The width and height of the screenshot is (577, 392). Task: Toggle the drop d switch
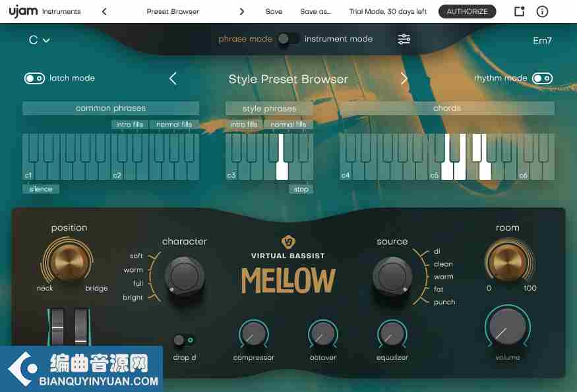pos(185,340)
